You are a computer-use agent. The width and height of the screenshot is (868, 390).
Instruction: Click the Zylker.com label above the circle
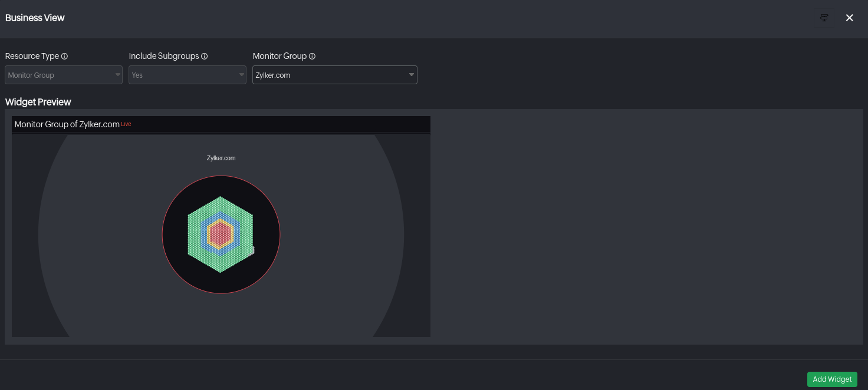coord(221,158)
